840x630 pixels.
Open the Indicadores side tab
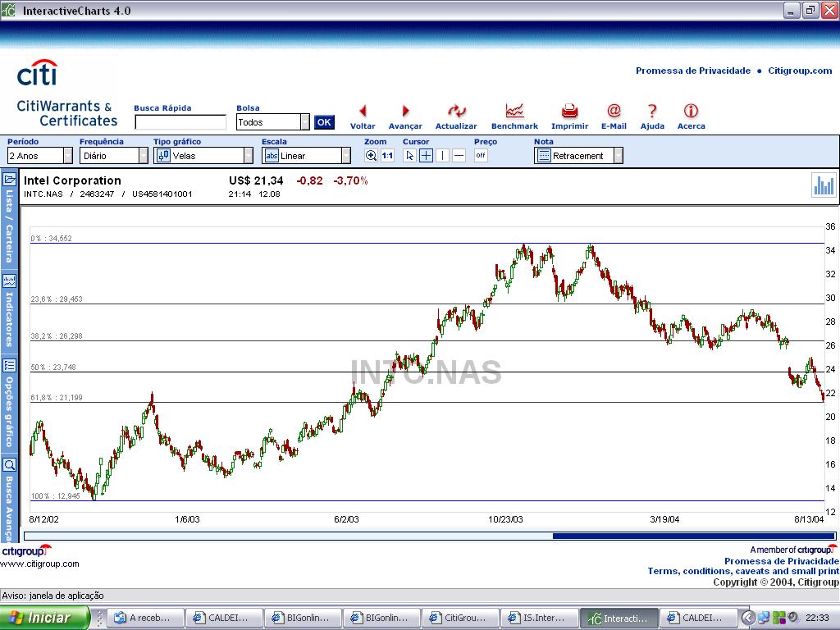tap(9, 312)
